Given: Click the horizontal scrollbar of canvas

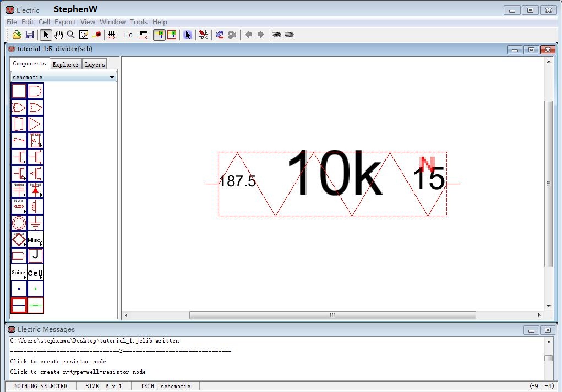Looking at the screenshot, I should point(332,316).
